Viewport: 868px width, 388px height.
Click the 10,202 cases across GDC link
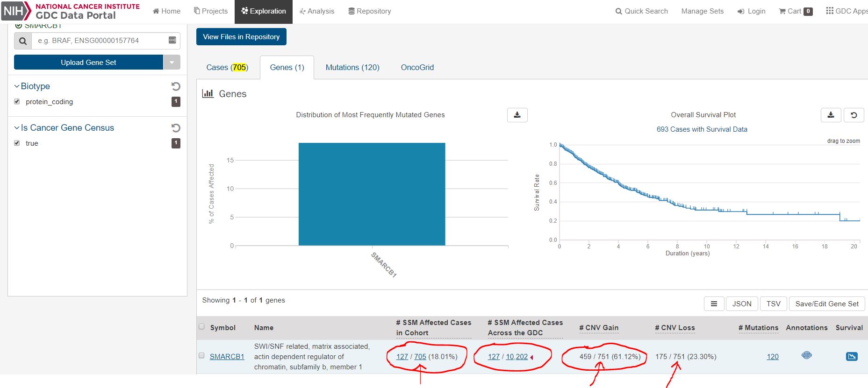[x=516, y=357]
